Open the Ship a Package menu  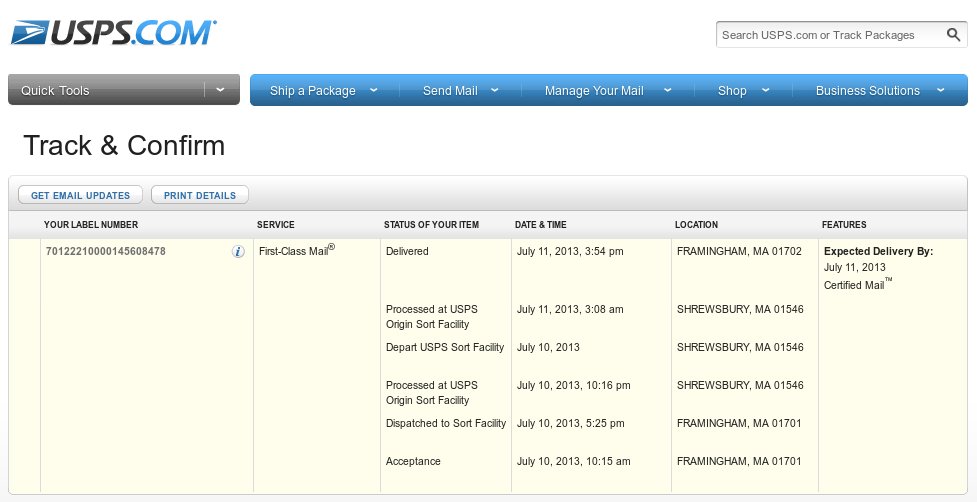[x=313, y=90]
